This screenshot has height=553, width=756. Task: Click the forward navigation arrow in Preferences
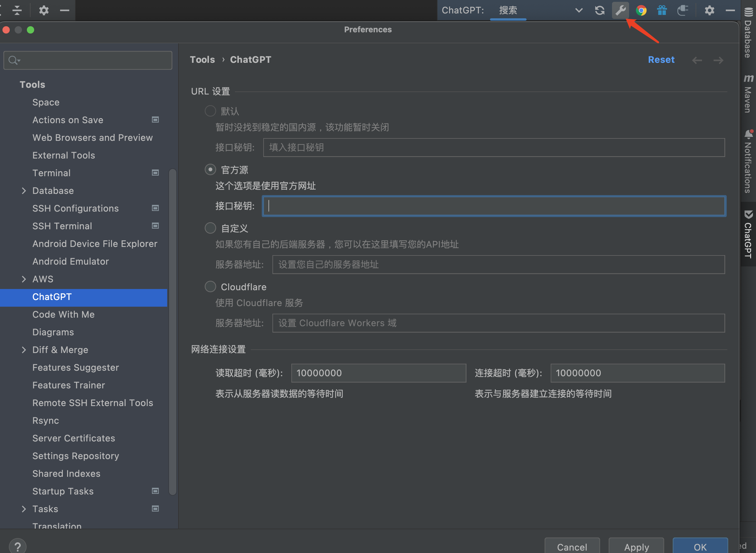718,60
